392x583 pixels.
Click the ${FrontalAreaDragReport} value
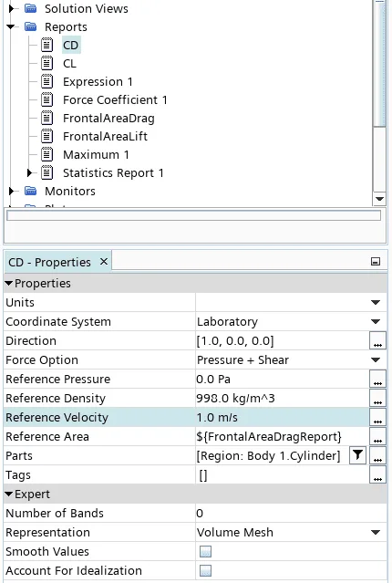pos(269,436)
